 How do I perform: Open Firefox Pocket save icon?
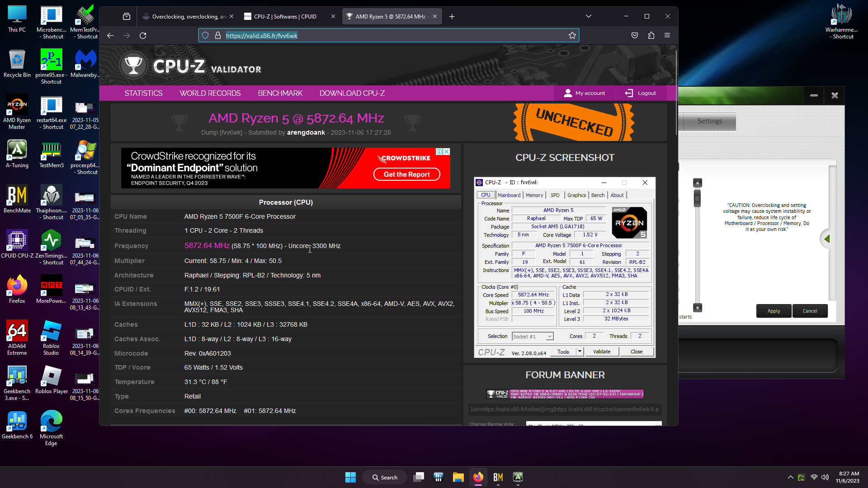pyautogui.click(x=635, y=35)
